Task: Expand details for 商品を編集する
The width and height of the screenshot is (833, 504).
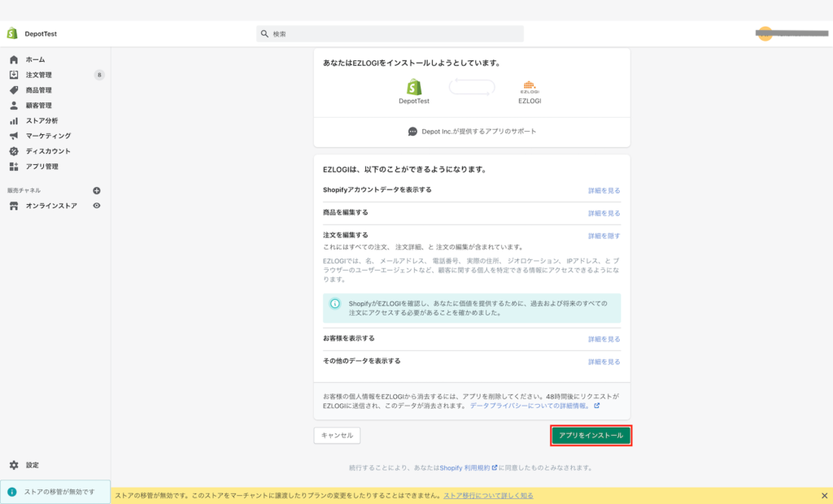Action: (x=604, y=213)
